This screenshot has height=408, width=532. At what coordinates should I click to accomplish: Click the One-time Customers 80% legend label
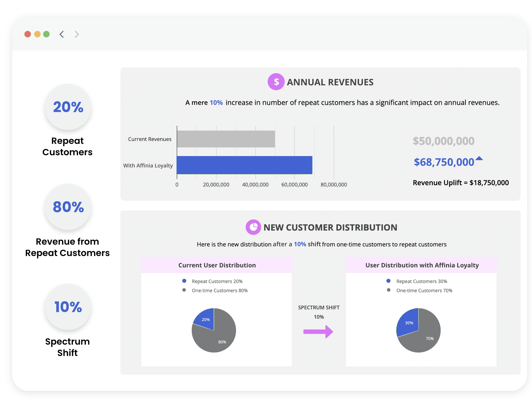220,290
